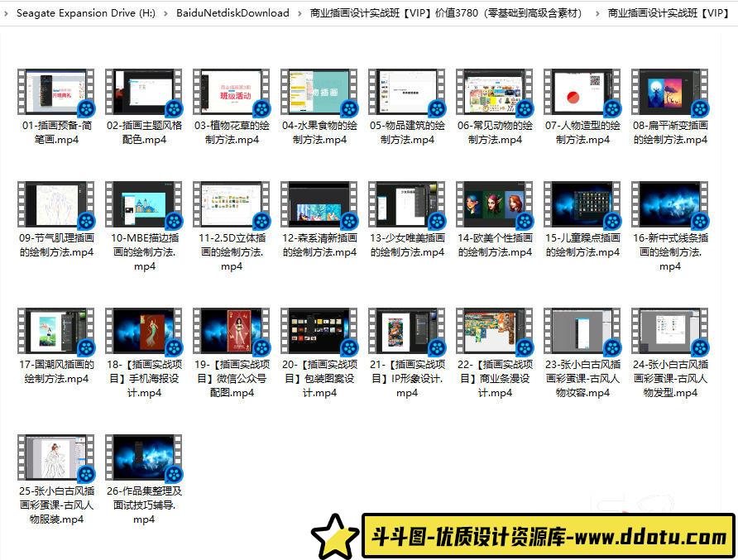Expand the chevron after Seagate Expansion Drive (H:)
The width and height of the screenshot is (738, 560).
point(165,13)
